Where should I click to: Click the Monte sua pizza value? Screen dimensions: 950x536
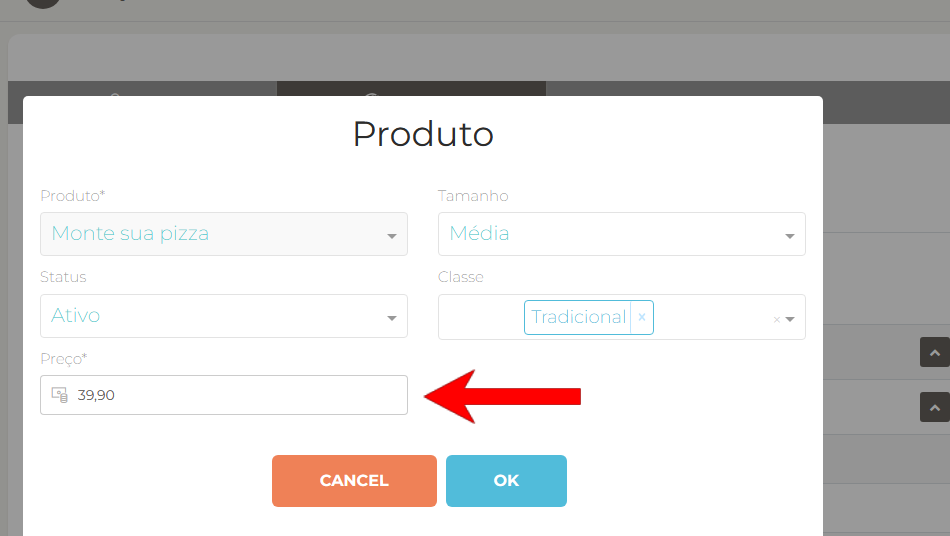pos(130,233)
